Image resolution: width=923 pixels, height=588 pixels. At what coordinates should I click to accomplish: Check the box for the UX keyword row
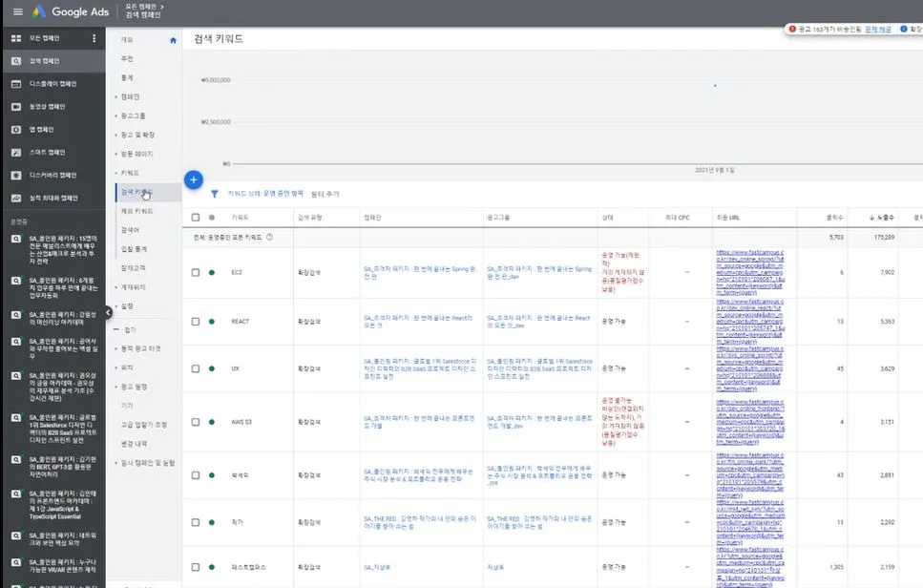pyautogui.click(x=196, y=368)
